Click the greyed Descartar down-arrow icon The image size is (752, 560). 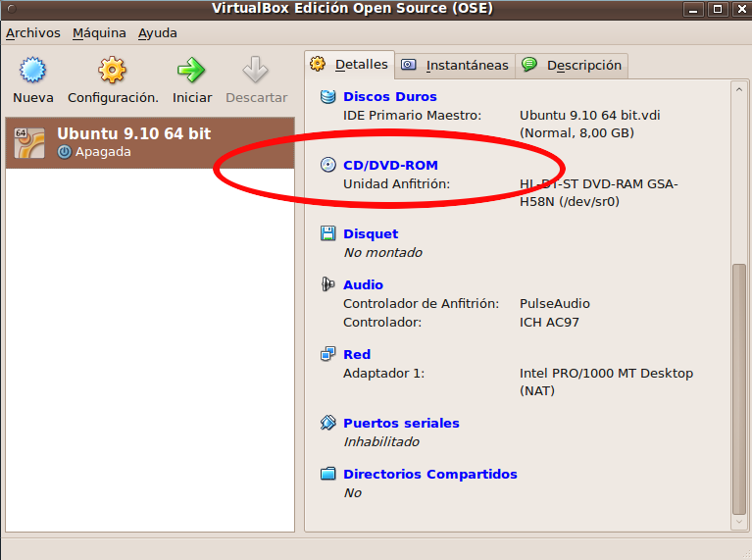point(255,70)
